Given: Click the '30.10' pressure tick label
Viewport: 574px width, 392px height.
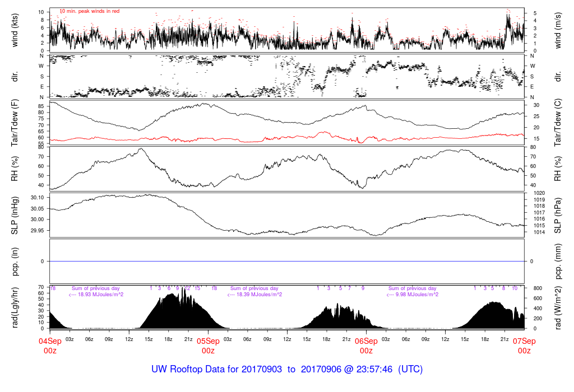Looking at the screenshot, I should [x=38, y=198].
